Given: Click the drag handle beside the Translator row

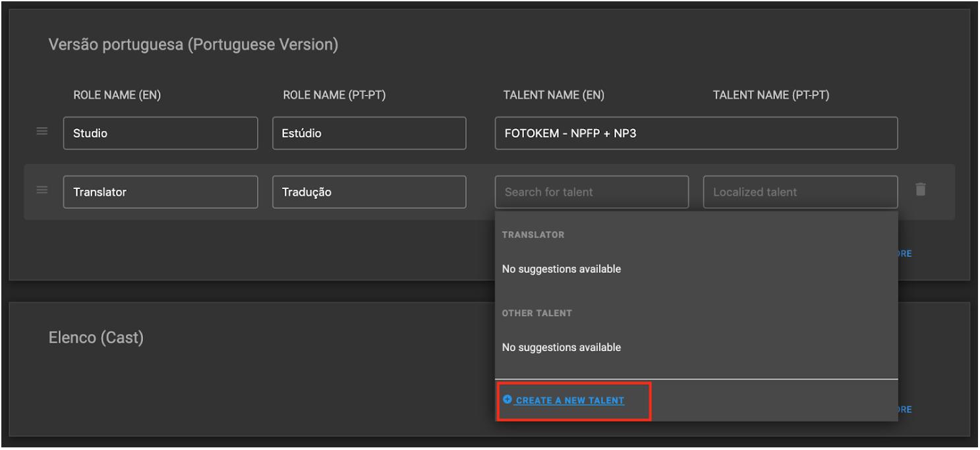Looking at the screenshot, I should point(42,190).
